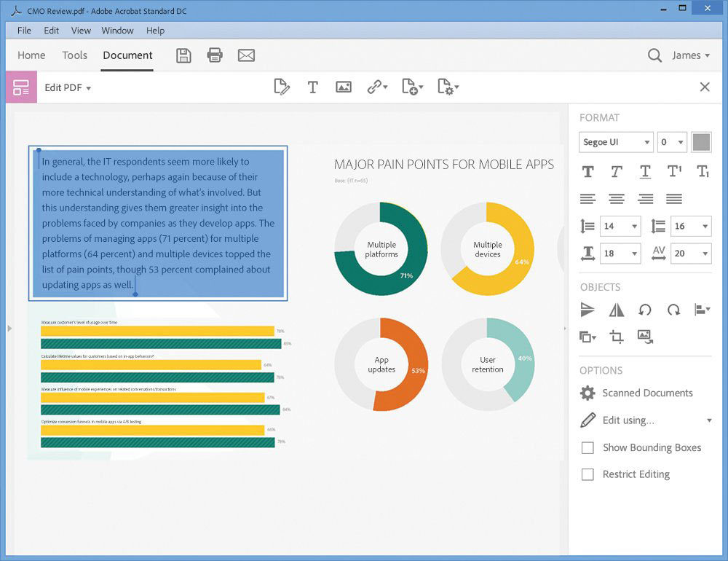The height and width of the screenshot is (561, 728).
Task: Click the Crop object icon
Action: point(616,337)
